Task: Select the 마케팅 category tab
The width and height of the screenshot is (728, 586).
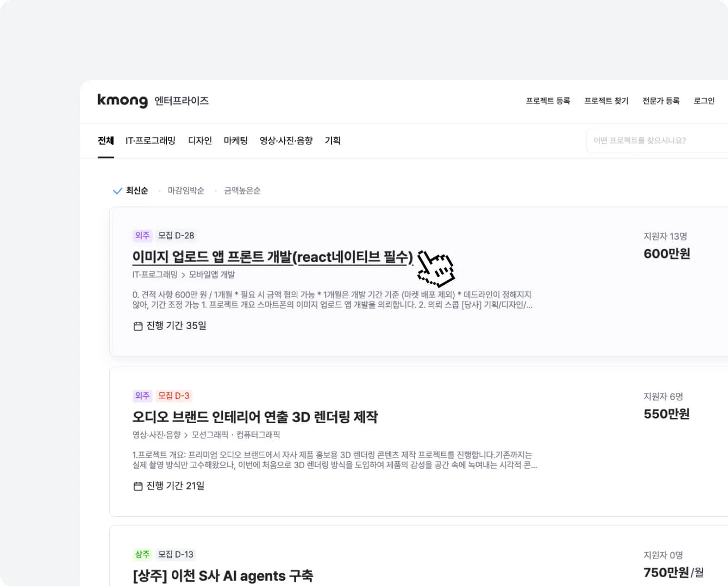Action: [236, 141]
